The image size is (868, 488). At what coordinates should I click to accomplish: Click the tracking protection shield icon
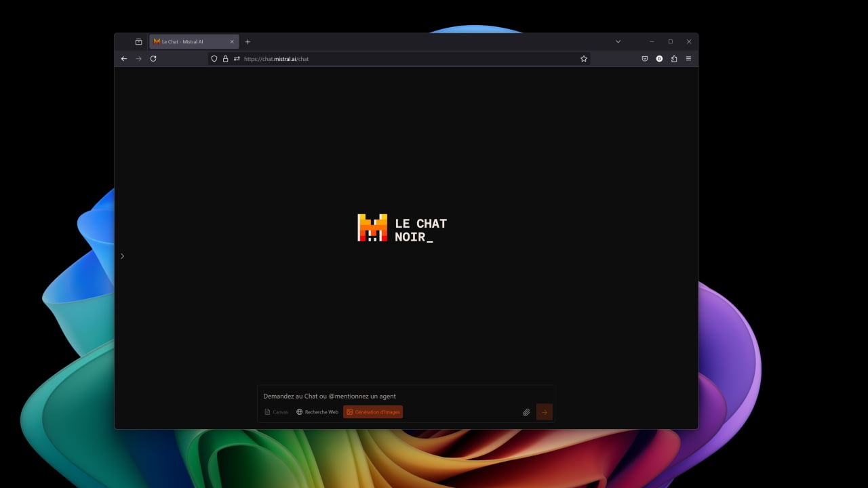coord(214,59)
